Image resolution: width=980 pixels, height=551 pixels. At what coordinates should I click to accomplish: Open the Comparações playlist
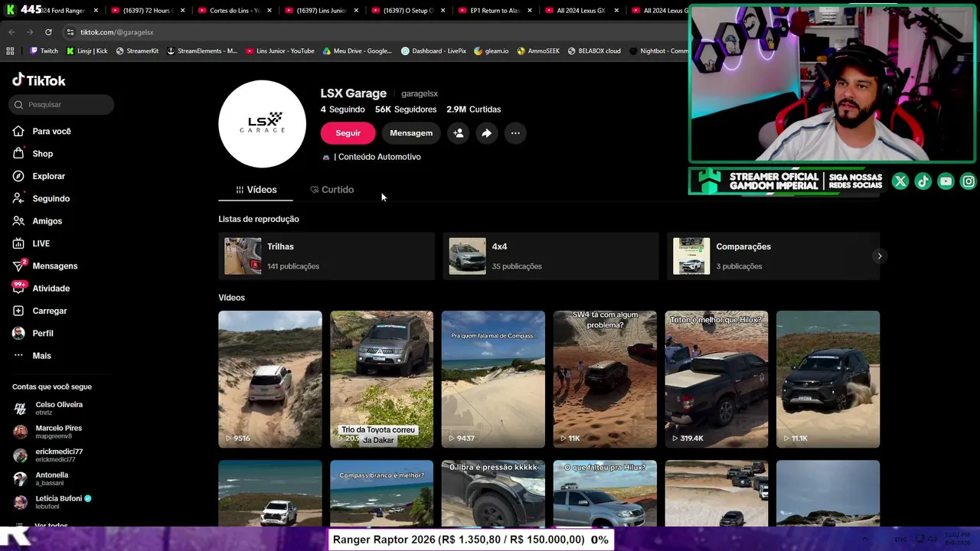pos(773,256)
